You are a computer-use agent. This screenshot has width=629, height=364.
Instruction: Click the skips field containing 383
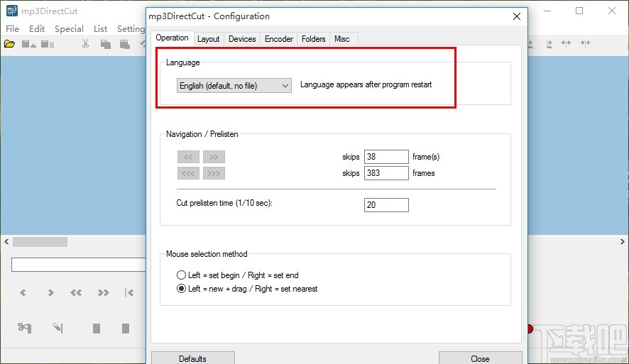coord(386,173)
